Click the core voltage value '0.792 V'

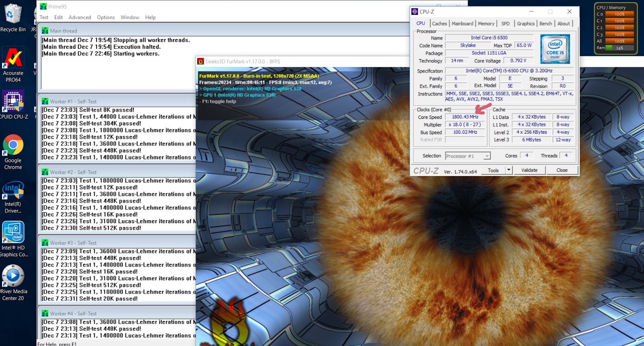coord(518,61)
